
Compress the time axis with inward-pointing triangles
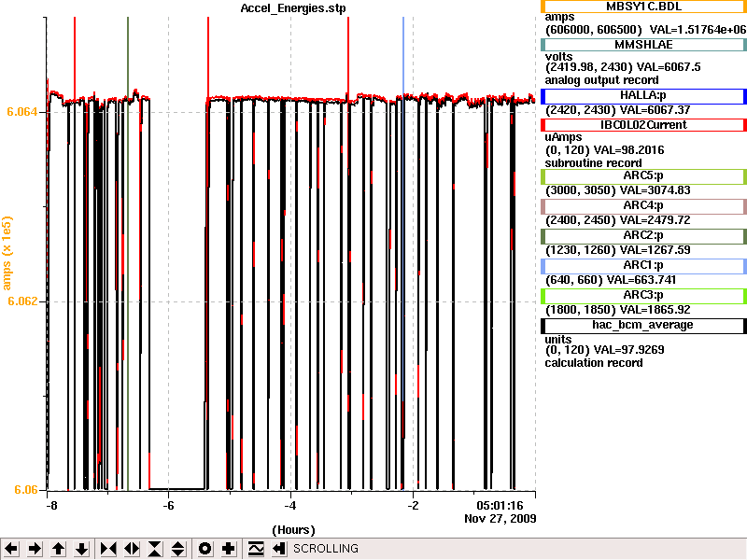108,549
